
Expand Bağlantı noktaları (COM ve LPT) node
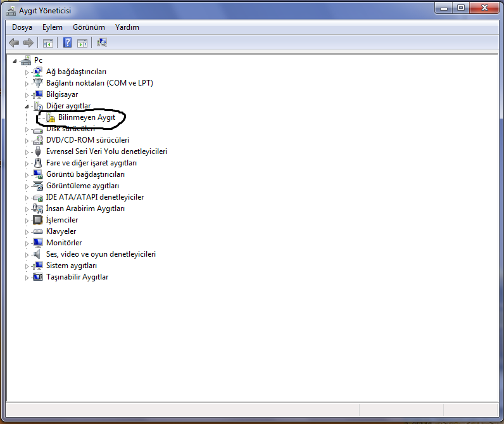tap(27, 83)
